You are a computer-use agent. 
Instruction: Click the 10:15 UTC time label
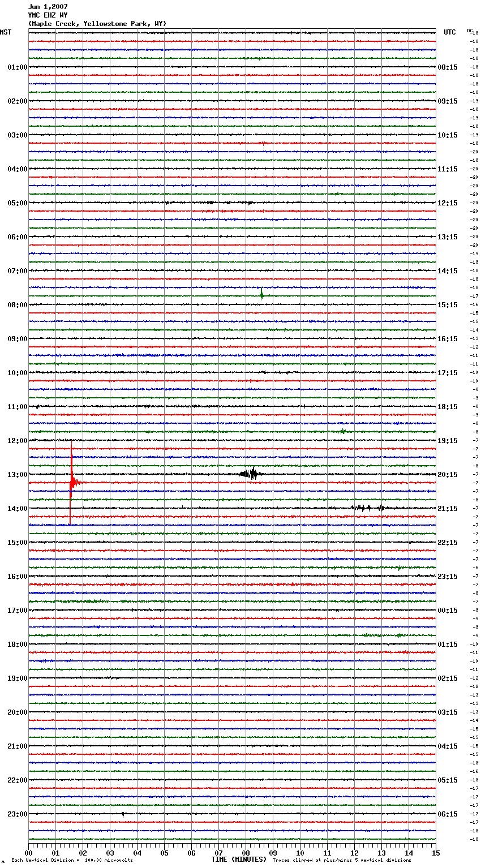pos(448,135)
